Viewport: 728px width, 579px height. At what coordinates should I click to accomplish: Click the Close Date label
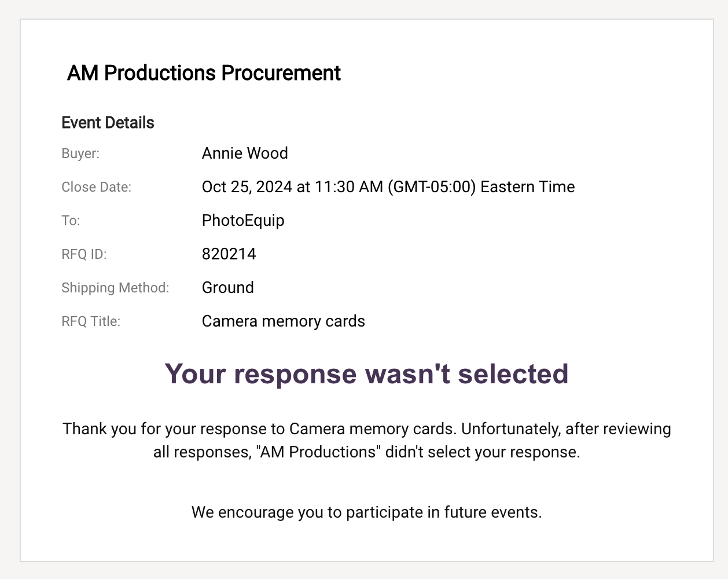(x=96, y=187)
